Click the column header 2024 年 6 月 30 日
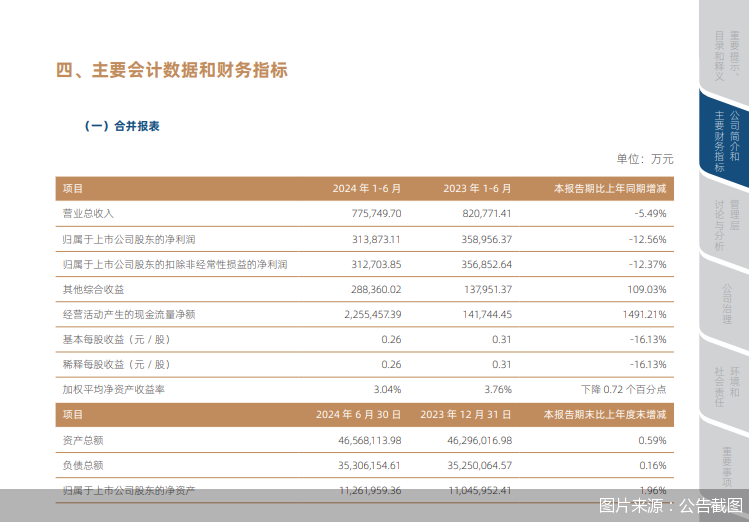This screenshot has width=749, height=522. [358, 415]
